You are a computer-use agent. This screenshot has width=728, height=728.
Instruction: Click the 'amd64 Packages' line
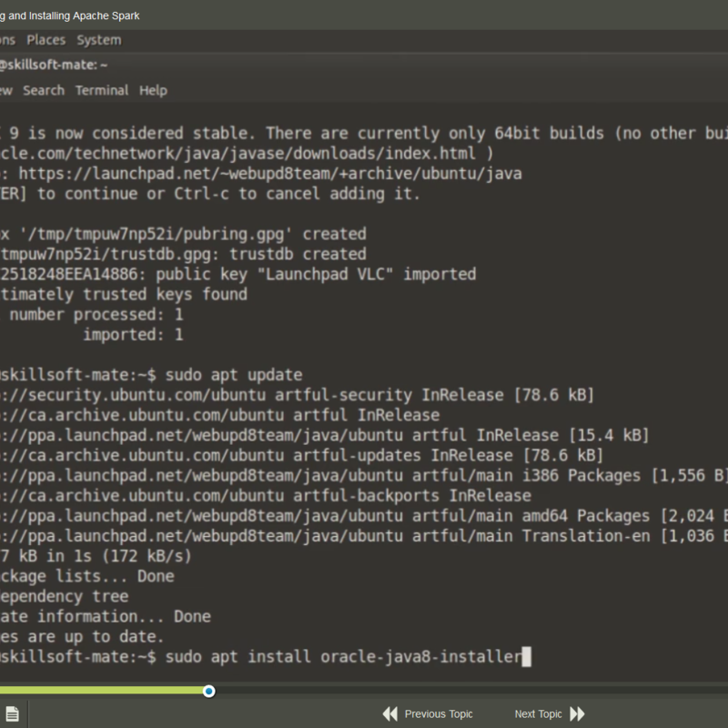364,516
